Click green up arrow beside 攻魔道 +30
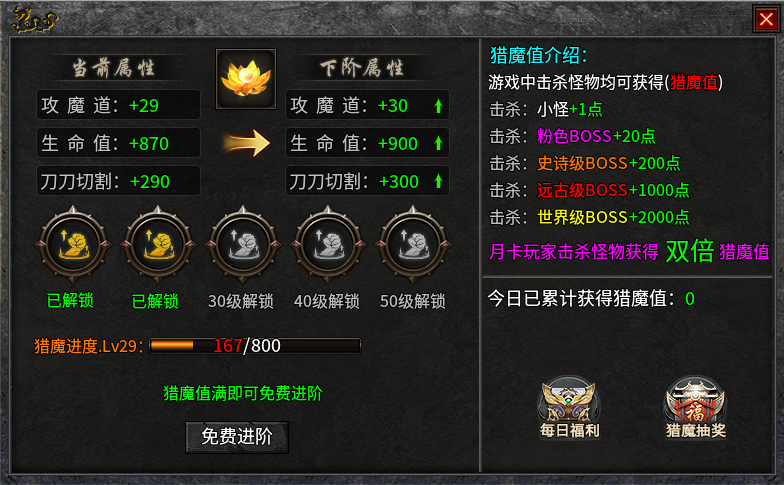This screenshot has width=784, height=485. pyautogui.click(x=438, y=106)
